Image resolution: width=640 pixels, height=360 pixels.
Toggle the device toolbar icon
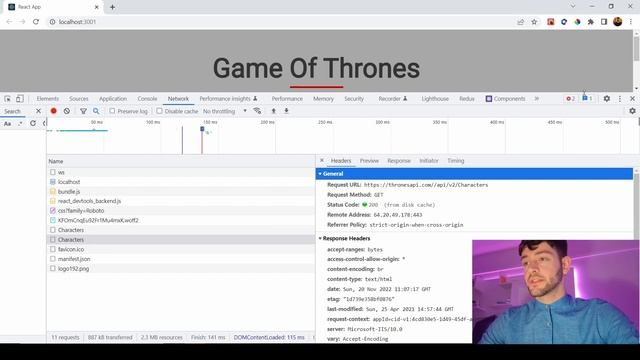19,99
